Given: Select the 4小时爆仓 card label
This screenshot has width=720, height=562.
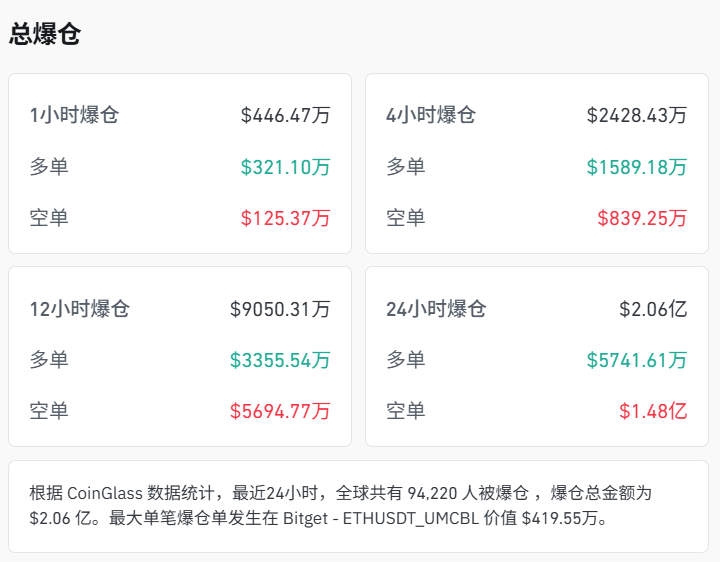Looking at the screenshot, I should 431,115.
